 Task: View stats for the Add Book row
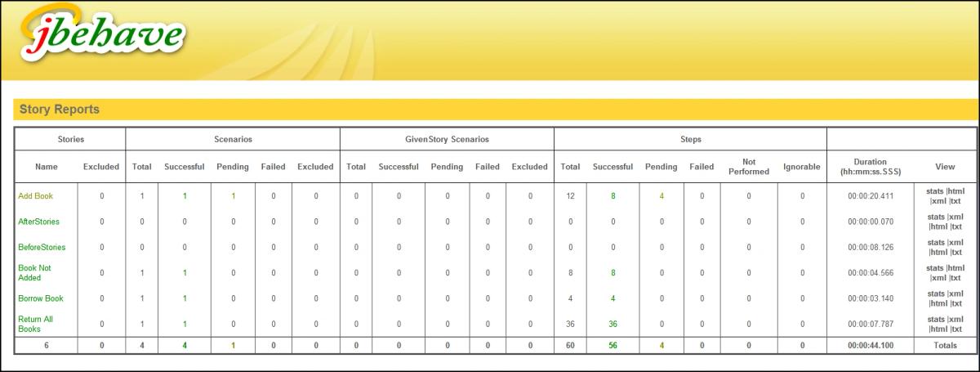click(x=934, y=191)
